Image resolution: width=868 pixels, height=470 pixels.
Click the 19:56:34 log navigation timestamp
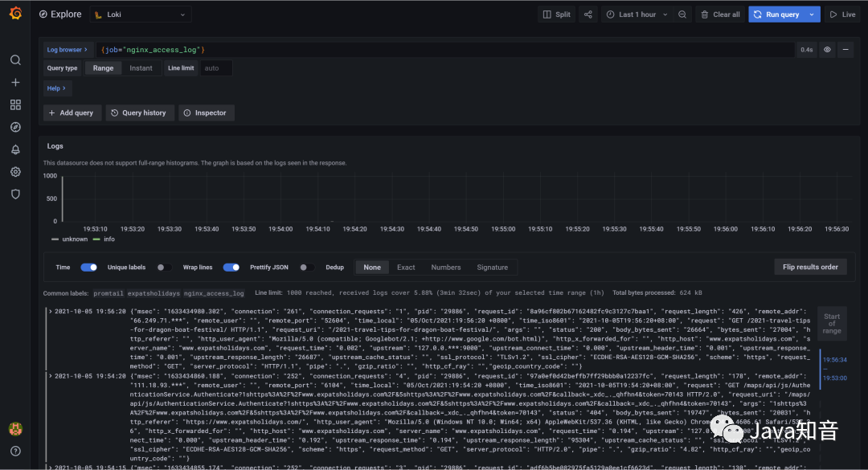tap(835, 360)
